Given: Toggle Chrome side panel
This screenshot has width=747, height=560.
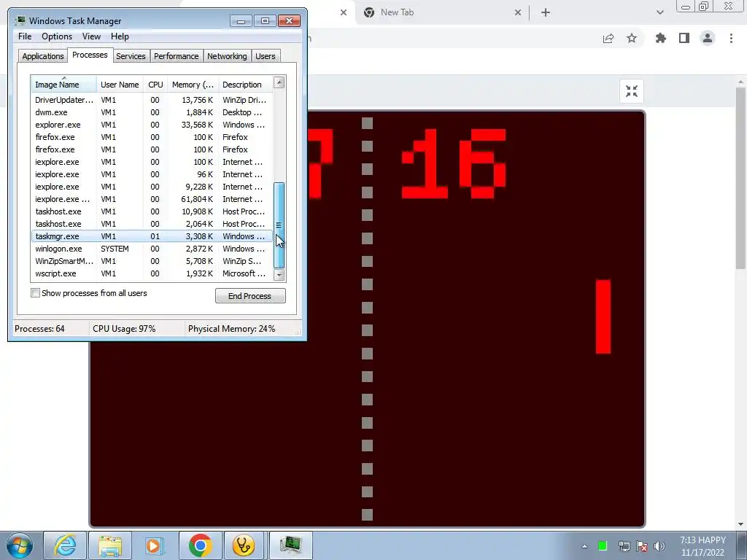Looking at the screenshot, I should click(x=684, y=38).
